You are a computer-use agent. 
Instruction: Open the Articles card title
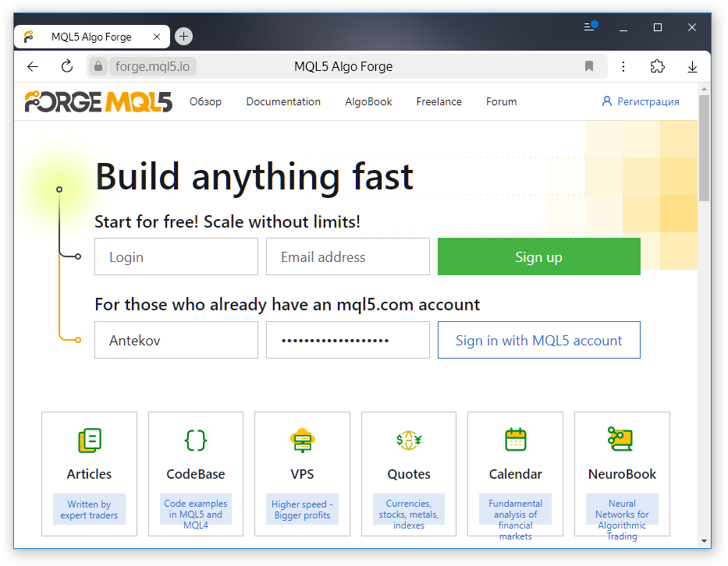click(89, 474)
